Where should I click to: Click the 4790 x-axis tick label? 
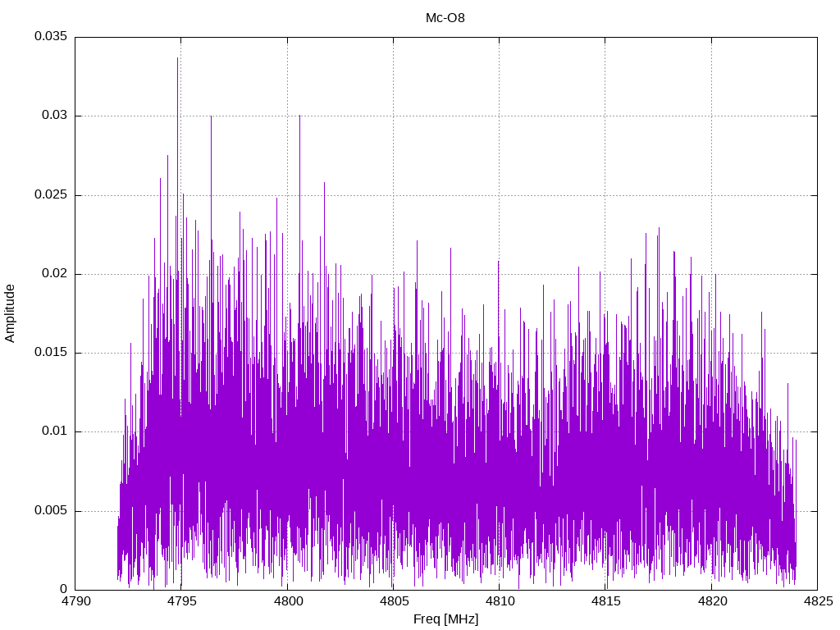[x=75, y=601]
